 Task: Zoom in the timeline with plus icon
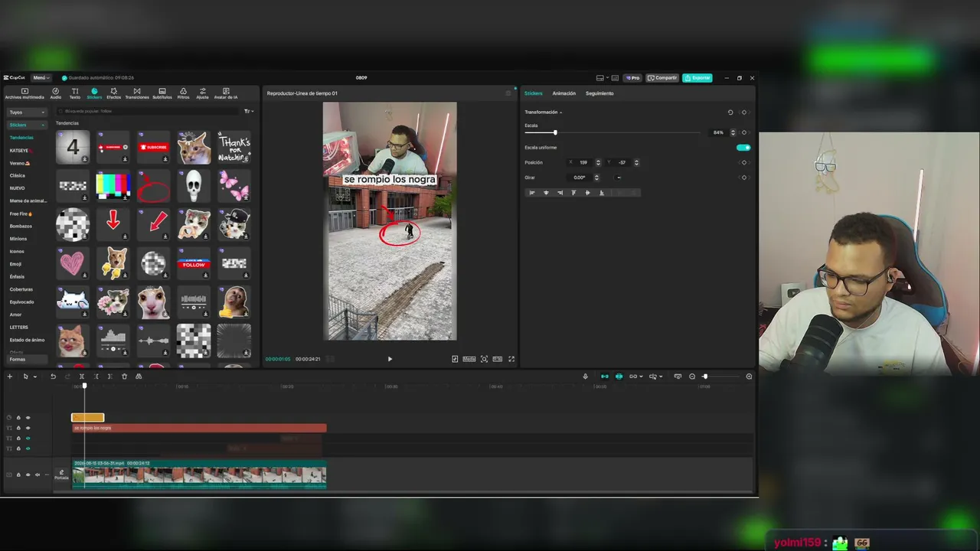(749, 377)
